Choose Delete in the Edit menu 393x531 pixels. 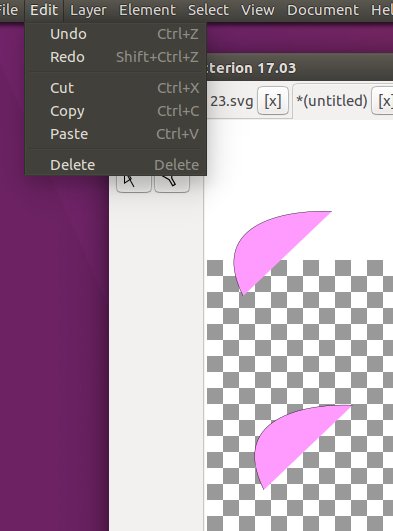[116, 165]
